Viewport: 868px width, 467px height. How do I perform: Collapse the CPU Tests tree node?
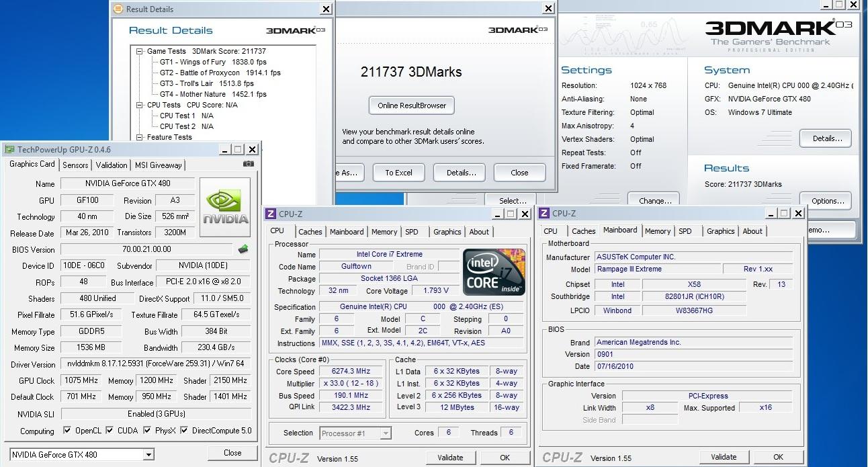point(140,105)
